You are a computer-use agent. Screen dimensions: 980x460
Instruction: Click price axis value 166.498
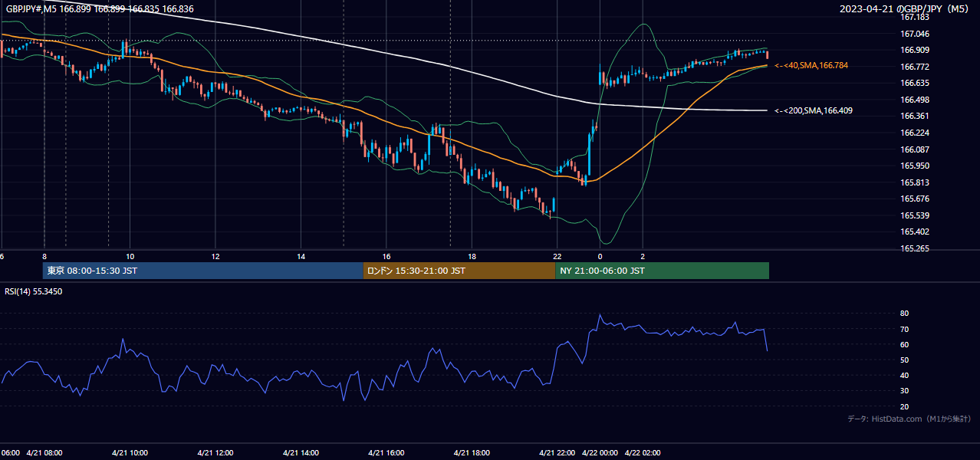click(x=914, y=100)
